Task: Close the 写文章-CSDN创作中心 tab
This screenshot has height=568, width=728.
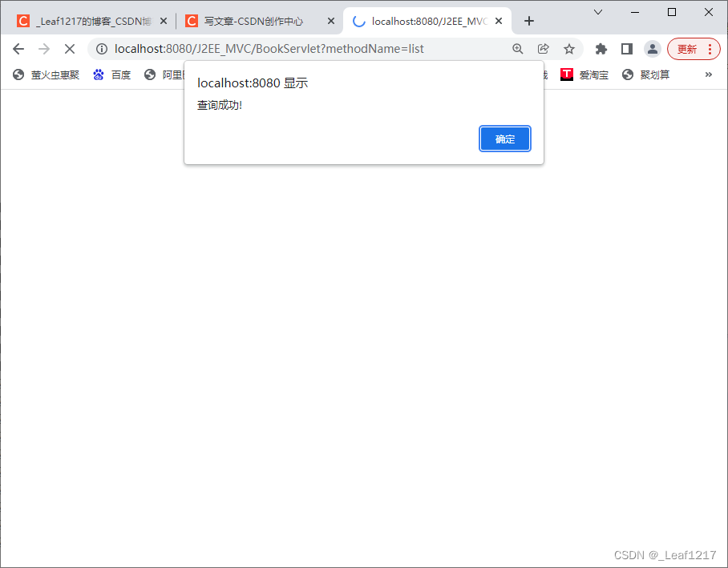Action: (331, 22)
